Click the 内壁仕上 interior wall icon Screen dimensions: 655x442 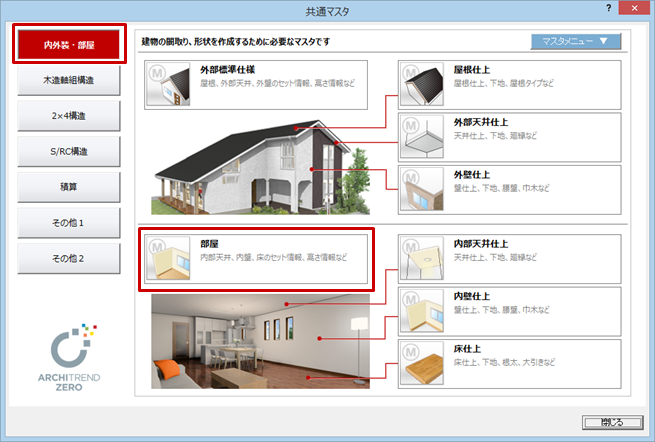point(421,310)
